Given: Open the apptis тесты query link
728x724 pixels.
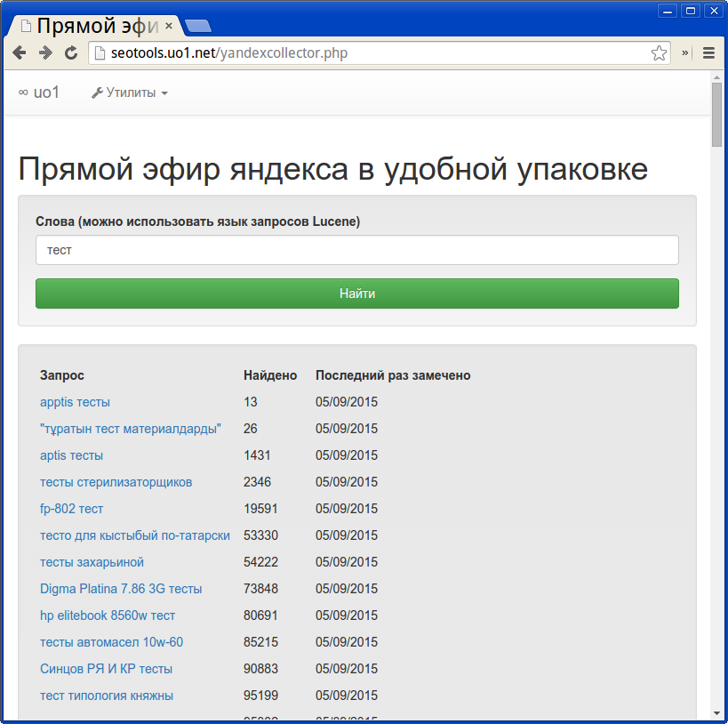Looking at the screenshot, I should [75, 402].
